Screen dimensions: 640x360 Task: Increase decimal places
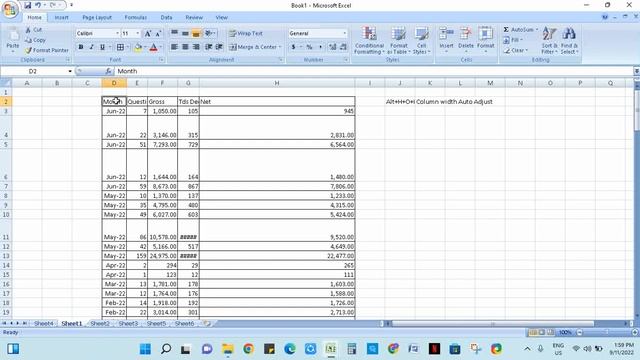[x=333, y=47]
